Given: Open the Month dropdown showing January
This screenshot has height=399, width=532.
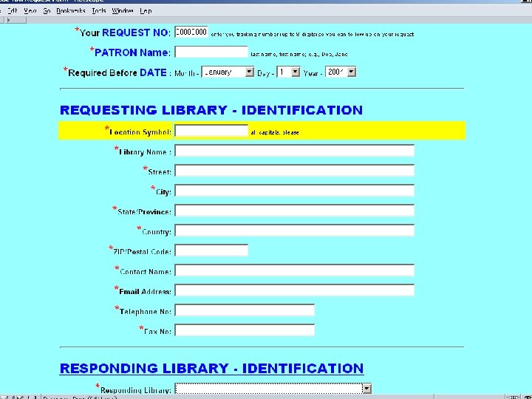Looking at the screenshot, I should coord(228,72).
